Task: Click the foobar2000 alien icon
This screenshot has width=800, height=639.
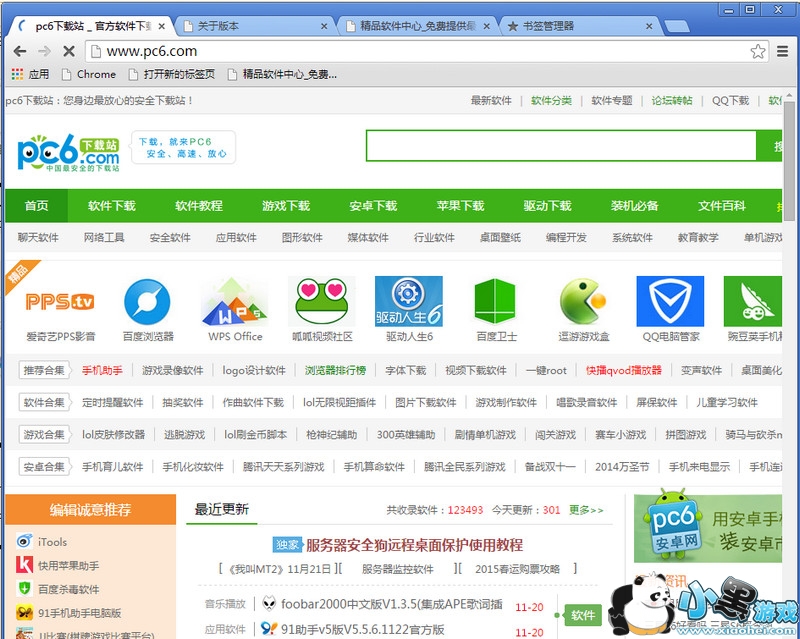Action: click(x=269, y=603)
